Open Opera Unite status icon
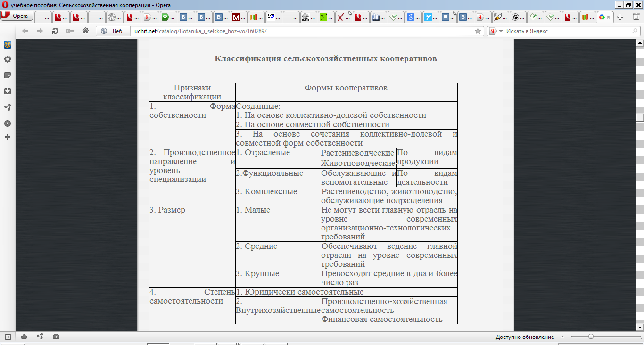 pos(40,337)
